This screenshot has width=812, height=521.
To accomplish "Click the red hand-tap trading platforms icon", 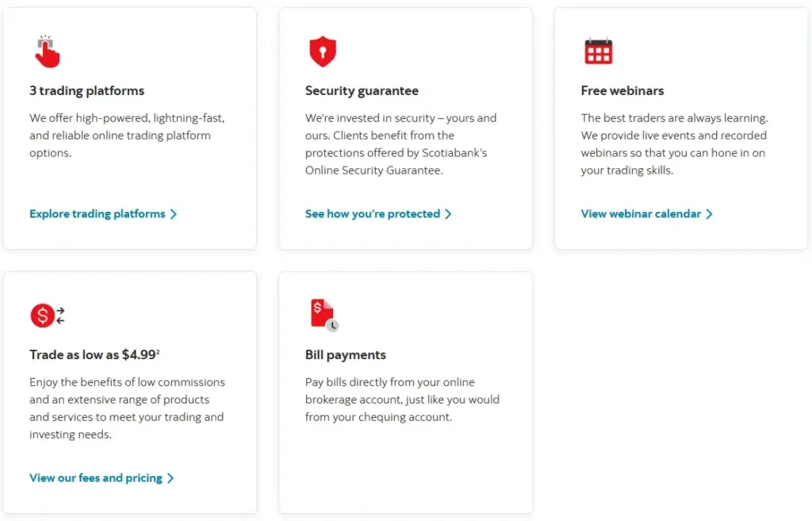I will click(x=48, y=52).
